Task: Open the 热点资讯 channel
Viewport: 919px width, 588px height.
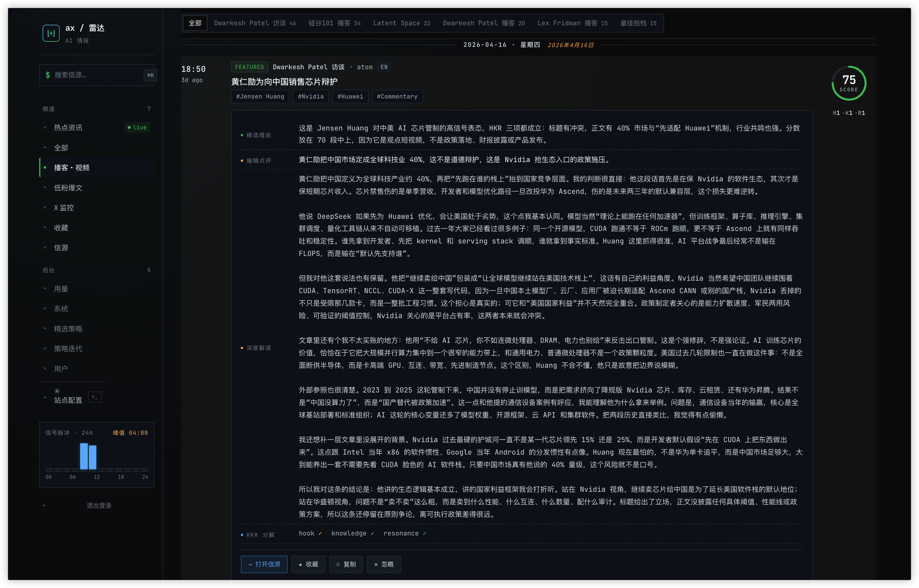Action: click(x=68, y=128)
